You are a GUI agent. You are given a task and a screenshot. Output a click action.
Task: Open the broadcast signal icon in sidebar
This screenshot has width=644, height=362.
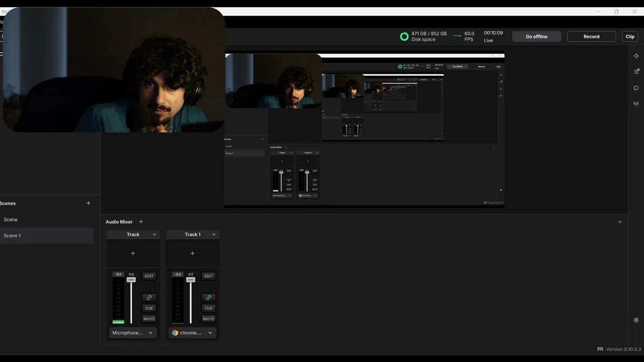[x=636, y=104]
